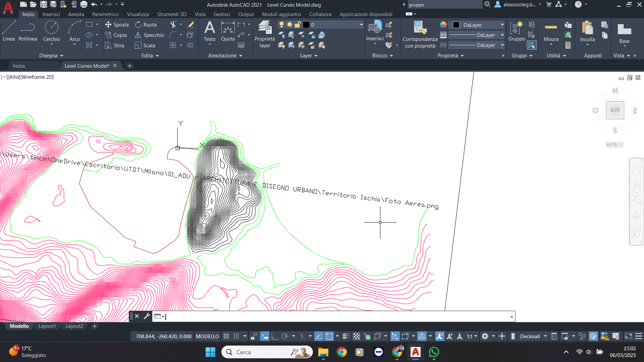Open the WCS coordinate system dropdown
The image size is (644, 362).
614,144
